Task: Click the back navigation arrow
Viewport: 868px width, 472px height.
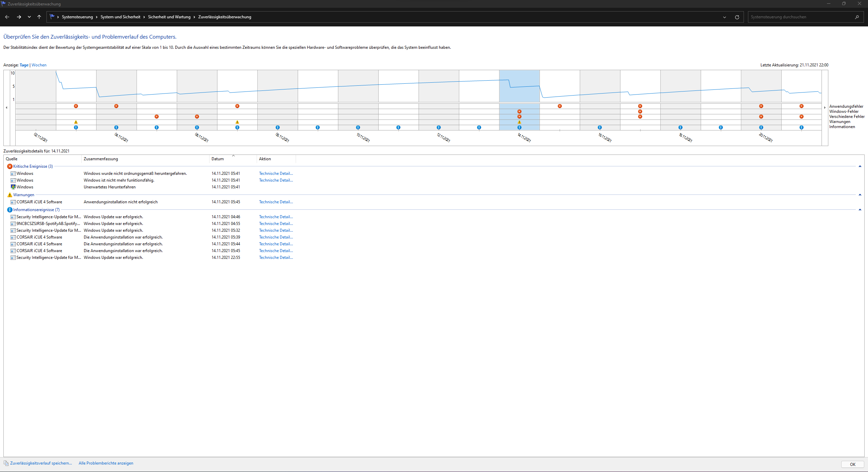Action: pyautogui.click(x=7, y=17)
